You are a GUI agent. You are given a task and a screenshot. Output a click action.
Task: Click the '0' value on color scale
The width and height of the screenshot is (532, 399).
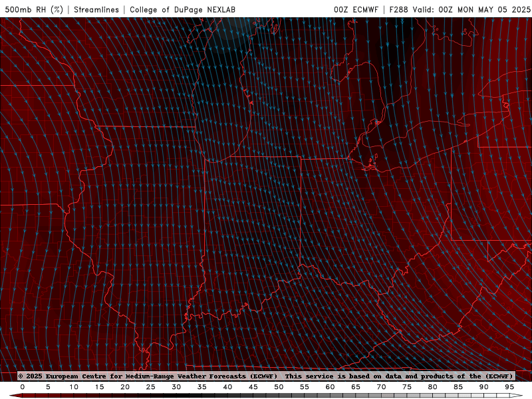pyautogui.click(x=23, y=387)
